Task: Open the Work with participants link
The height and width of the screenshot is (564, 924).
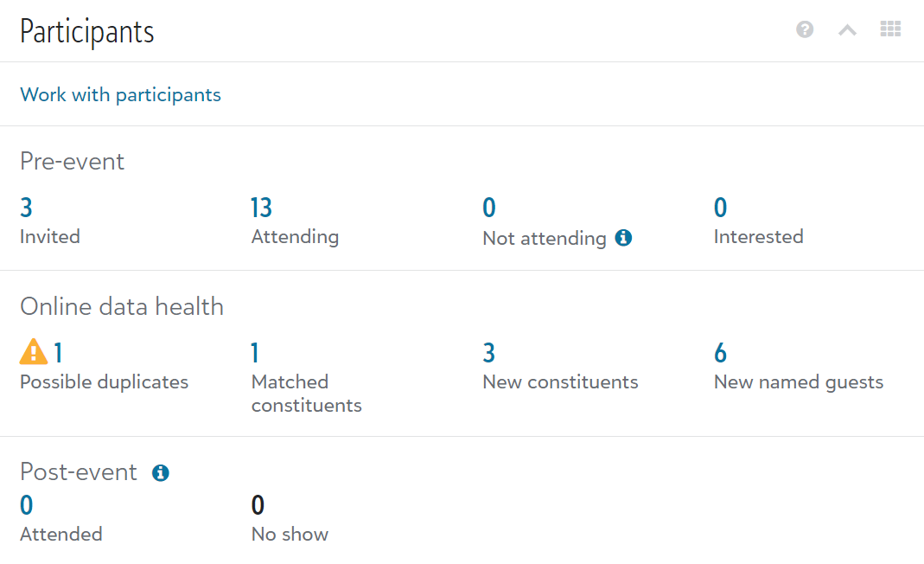Action: [x=120, y=94]
